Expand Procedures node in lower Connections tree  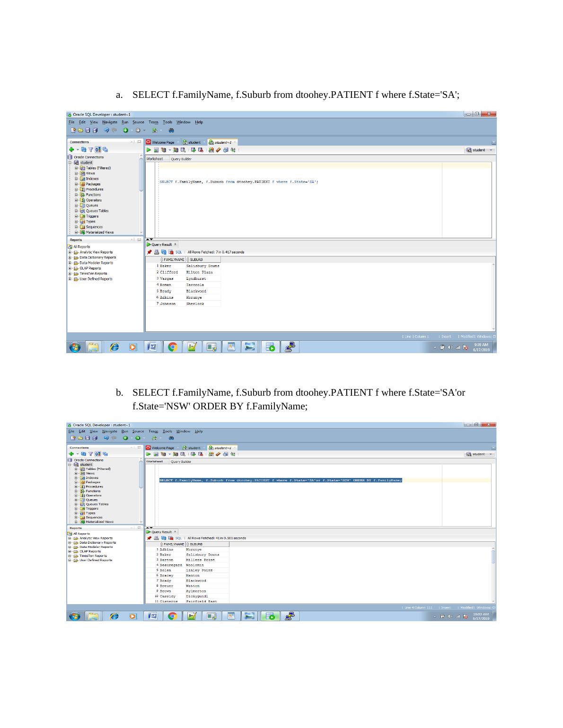click(76, 486)
